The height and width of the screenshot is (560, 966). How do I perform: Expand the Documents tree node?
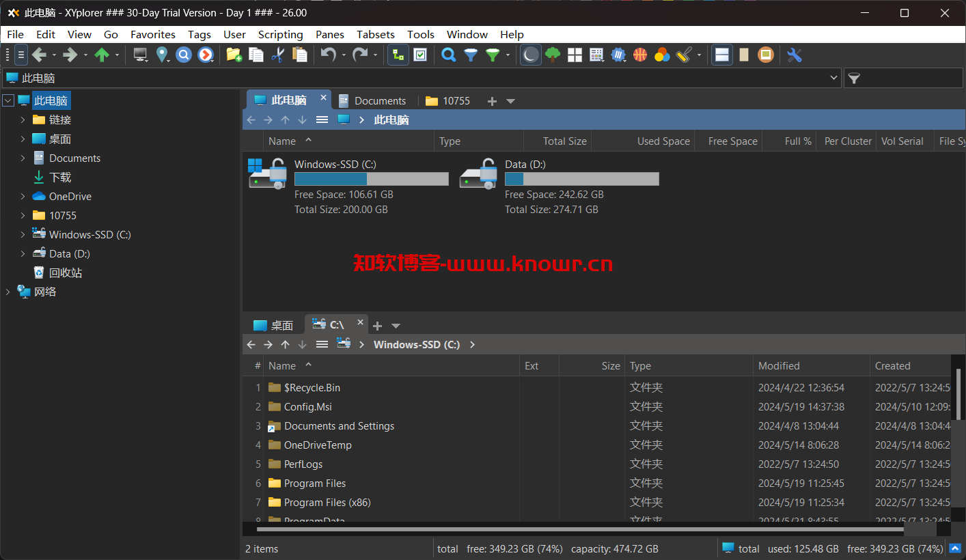(23, 158)
